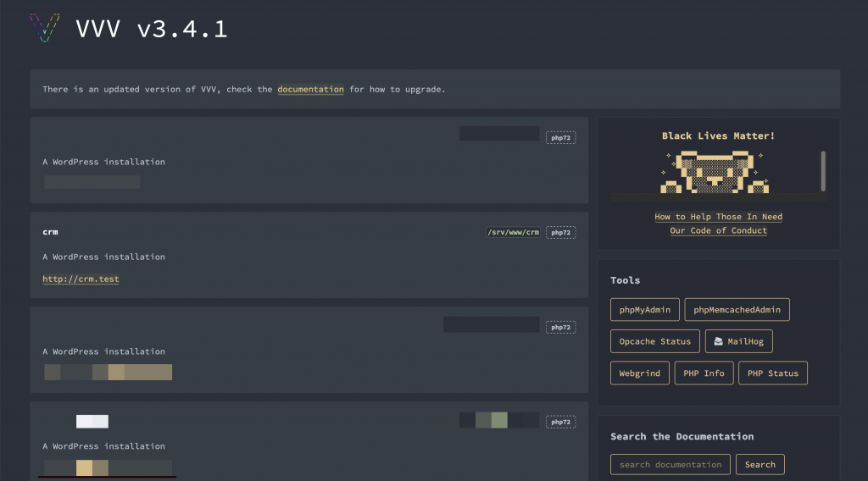This screenshot has height=481, width=868.
Task: Open the documentation link in upgrade notice
Action: 310,89
